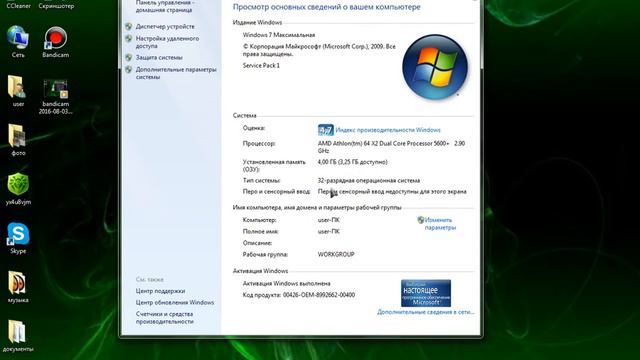Open Настройка удаленного доступа link
Screen dimensions: 640x360
click(167, 42)
